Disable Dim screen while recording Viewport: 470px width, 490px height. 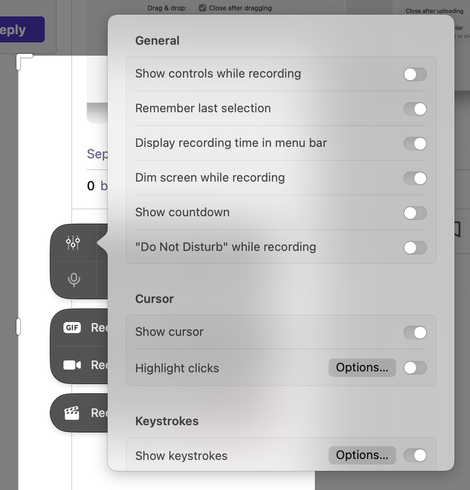[415, 178]
